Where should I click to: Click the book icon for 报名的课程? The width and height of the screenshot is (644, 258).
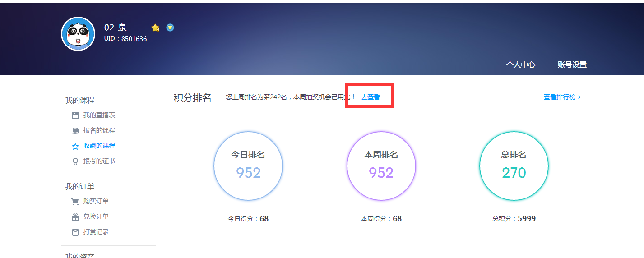(75, 131)
